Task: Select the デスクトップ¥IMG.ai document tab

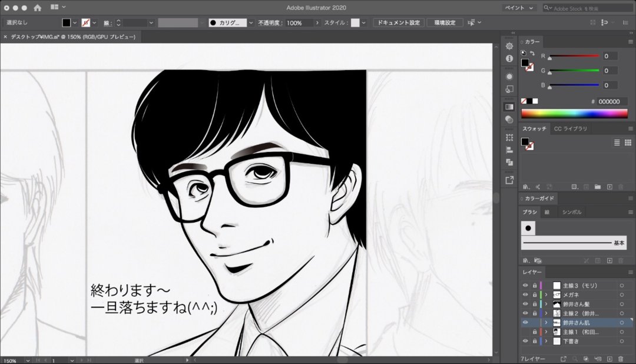Action: pyautogui.click(x=73, y=37)
